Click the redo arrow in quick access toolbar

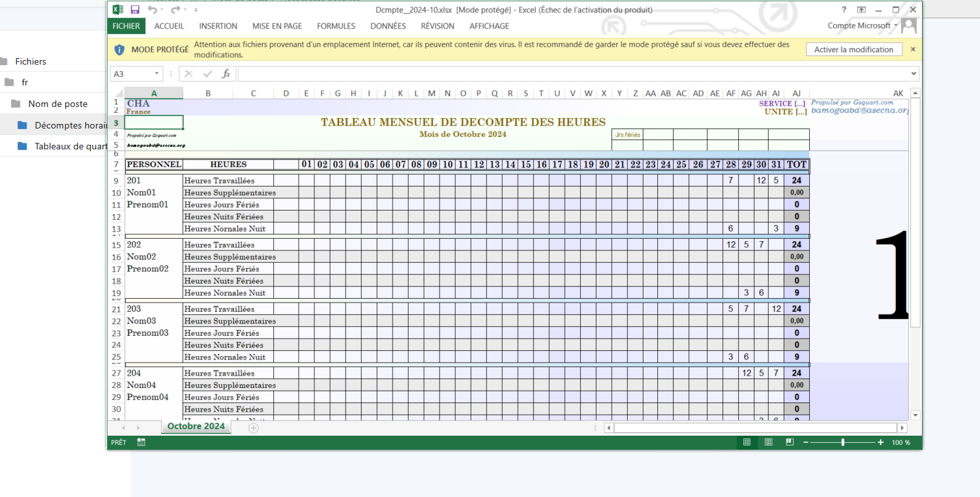point(175,10)
